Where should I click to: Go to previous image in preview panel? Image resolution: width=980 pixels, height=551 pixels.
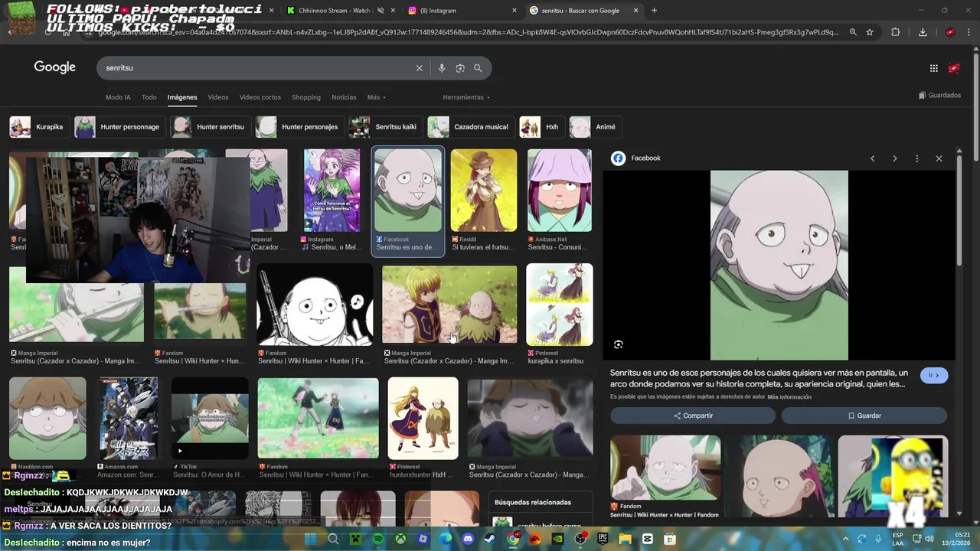[872, 158]
